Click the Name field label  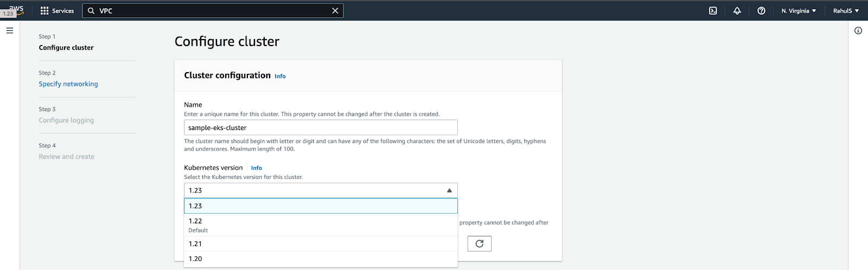193,105
